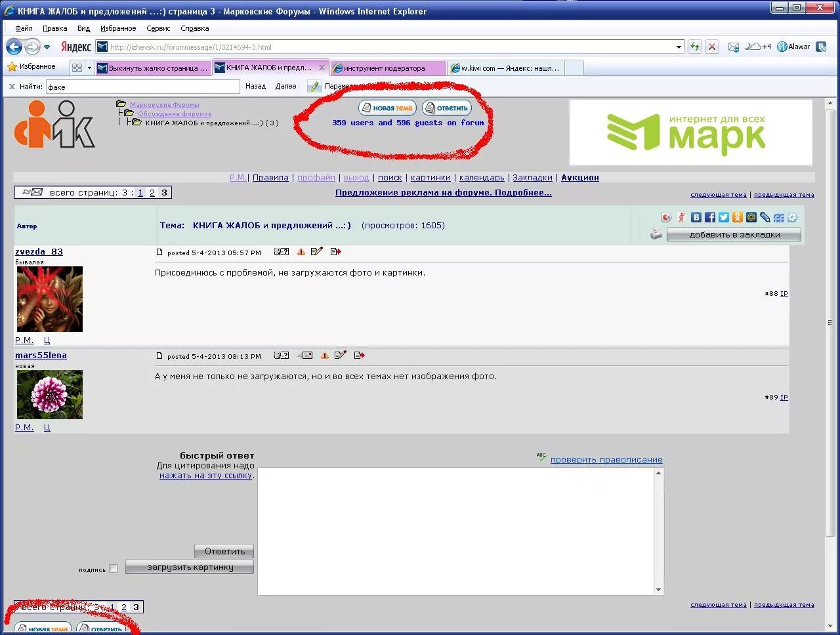Image resolution: width=840 pixels, height=635 pixels.
Task: Open recent pages dropdown beside Forward arrow
Action: (x=47, y=47)
